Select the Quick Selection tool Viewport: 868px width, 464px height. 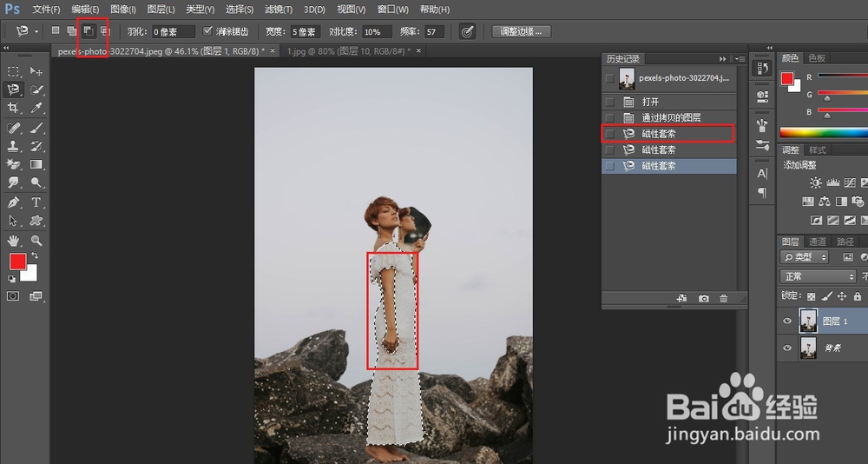[36, 89]
